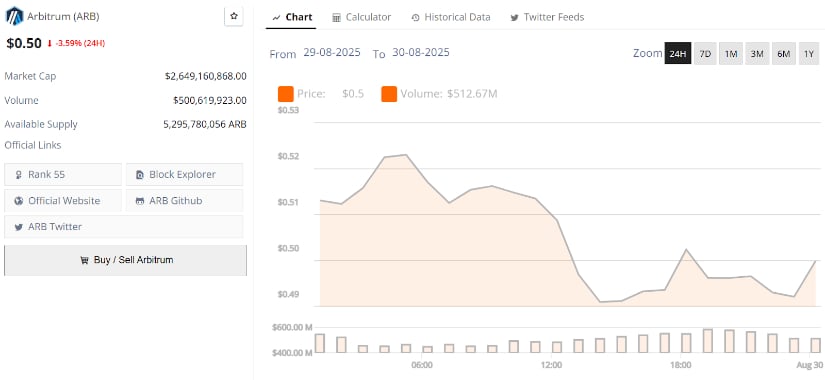The width and height of the screenshot is (825, 380).
Task: Click the Rank 55 button
Action: coord(63,174)
